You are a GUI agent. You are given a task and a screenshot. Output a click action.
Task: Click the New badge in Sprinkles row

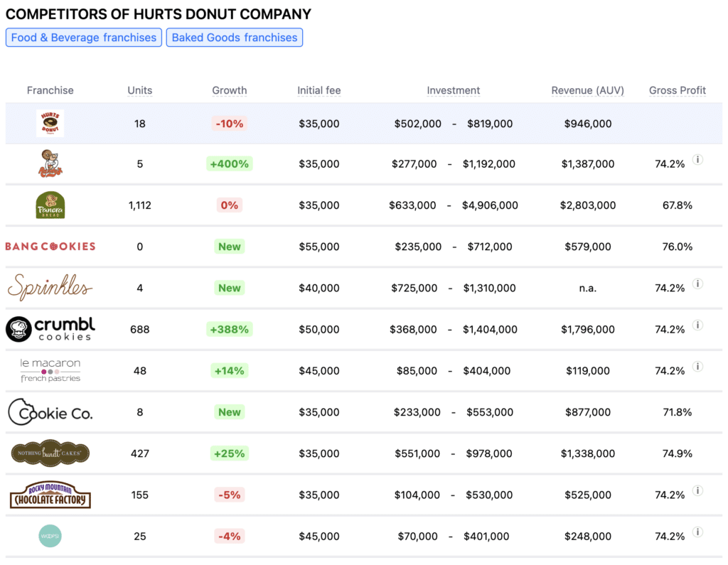pos(230,288)
